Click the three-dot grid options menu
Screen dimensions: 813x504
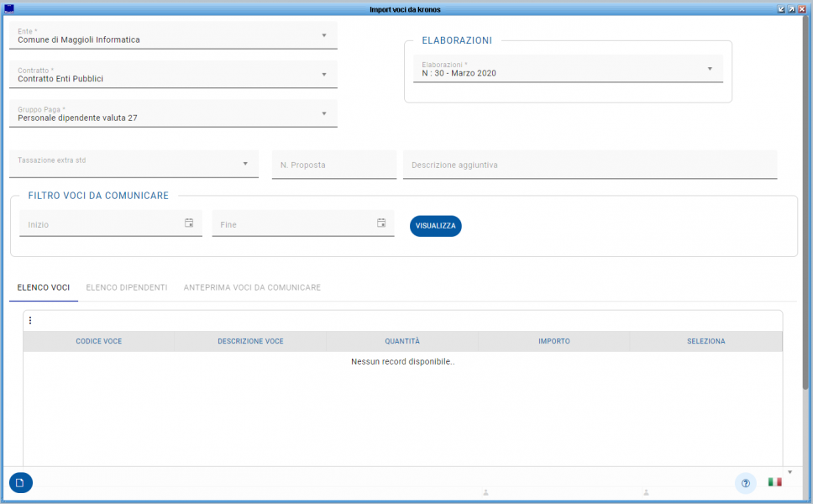pos(30,320)
